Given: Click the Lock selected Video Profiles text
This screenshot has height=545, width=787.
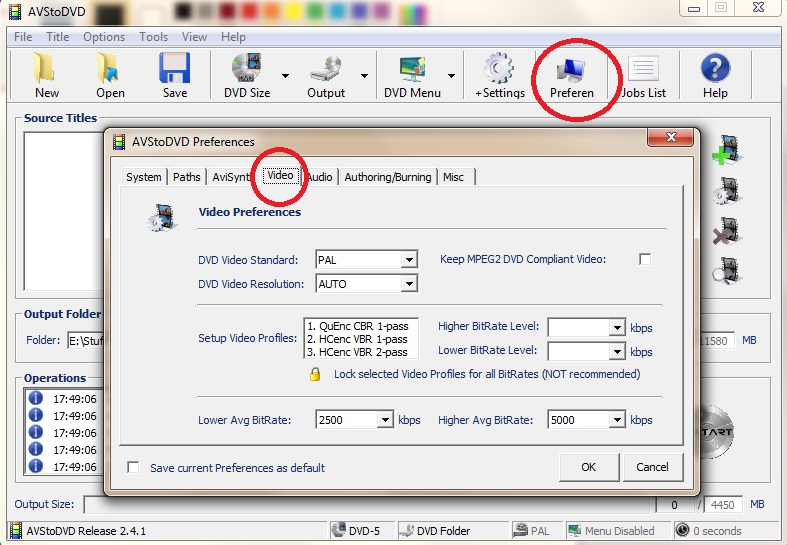Looking at the screenshot, I should point(487,374).
